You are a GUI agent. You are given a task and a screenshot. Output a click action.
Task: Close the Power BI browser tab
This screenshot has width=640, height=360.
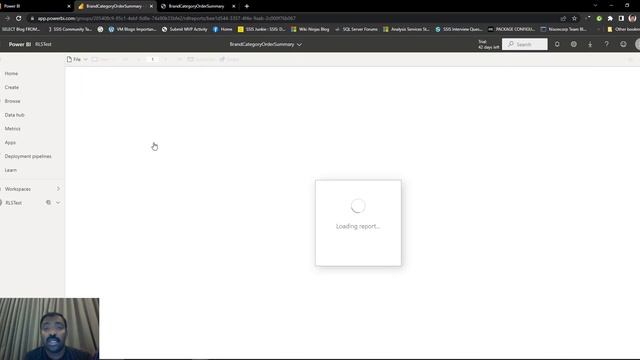[69, 6]
